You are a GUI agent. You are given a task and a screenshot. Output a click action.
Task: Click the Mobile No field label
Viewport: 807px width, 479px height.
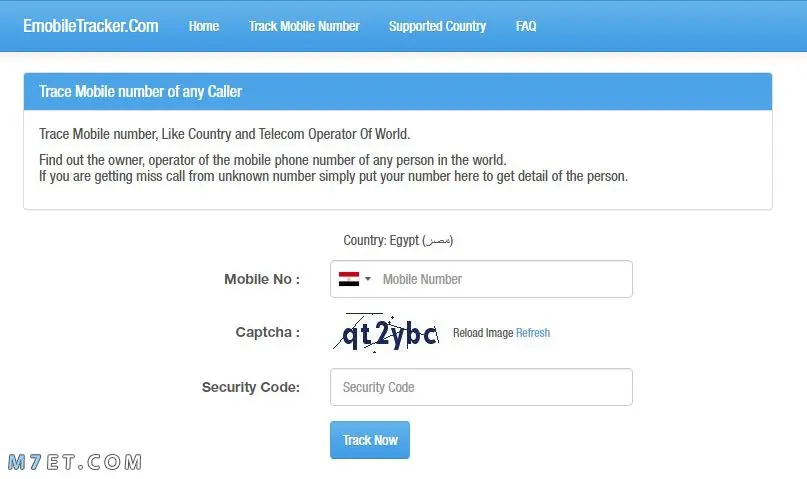pyautogui.click(x=262, y=279)
